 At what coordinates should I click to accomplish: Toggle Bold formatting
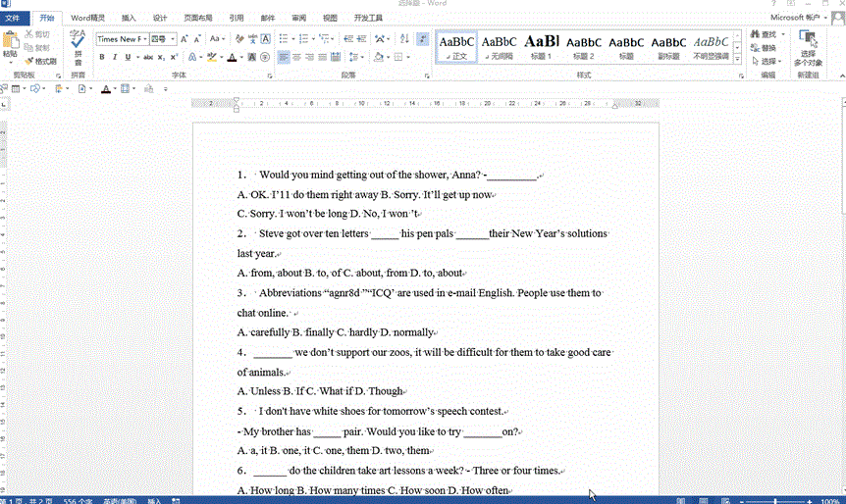tap(102, 58)
